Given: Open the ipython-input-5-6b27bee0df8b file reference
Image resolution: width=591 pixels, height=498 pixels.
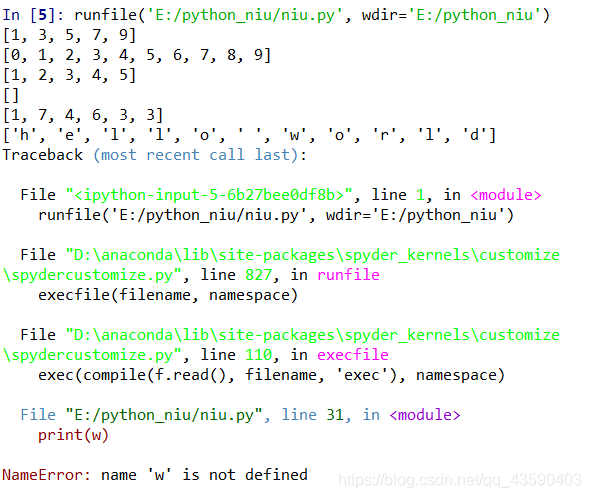Looking at the screenshot, I should [209, 195].
